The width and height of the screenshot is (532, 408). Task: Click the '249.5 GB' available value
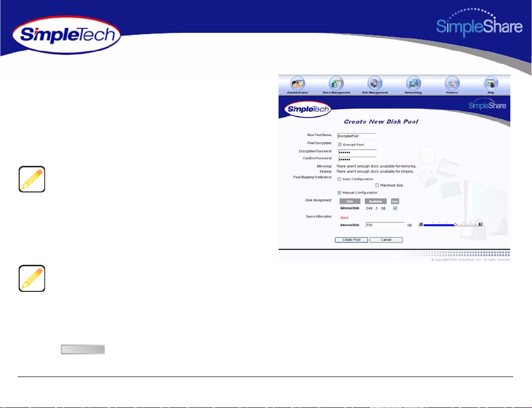pyautogui.click(x=376, y=208)
